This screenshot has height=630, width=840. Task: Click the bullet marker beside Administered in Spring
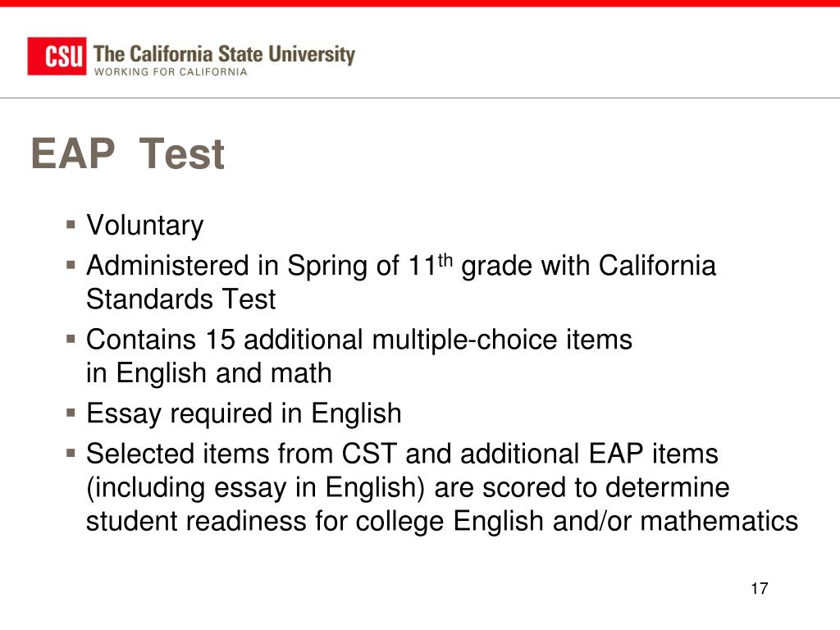71,265
